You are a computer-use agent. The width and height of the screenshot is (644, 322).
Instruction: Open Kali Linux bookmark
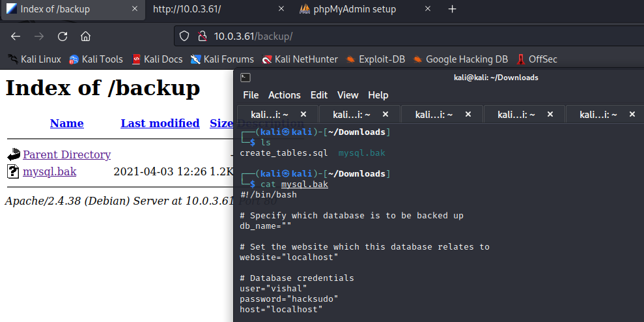click(35, 59)
